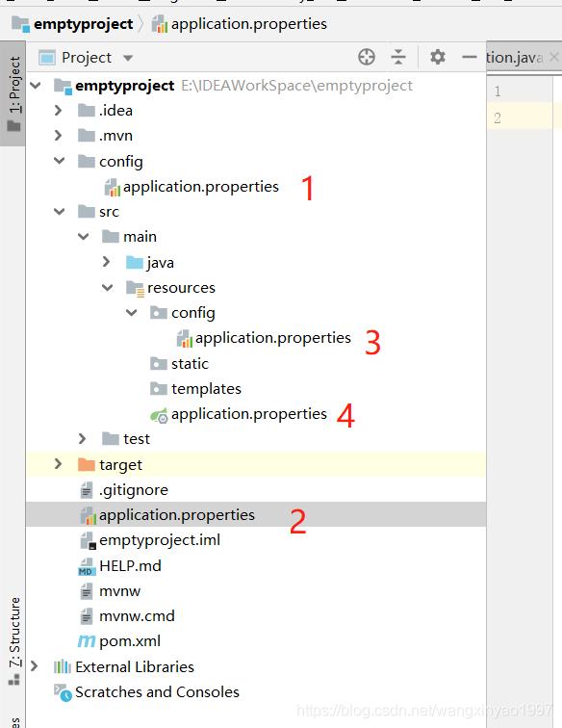Open Scratches and Consoles
The height and width of the screenshot is (728, 562).
(157, 692)
